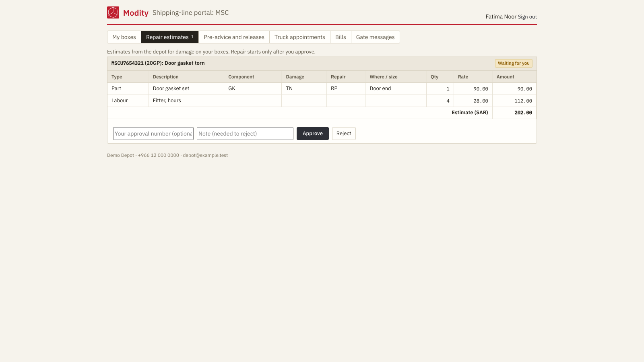
Task: Click the Shipping-line portal: MSC title
Action: (x=190, y=13)
